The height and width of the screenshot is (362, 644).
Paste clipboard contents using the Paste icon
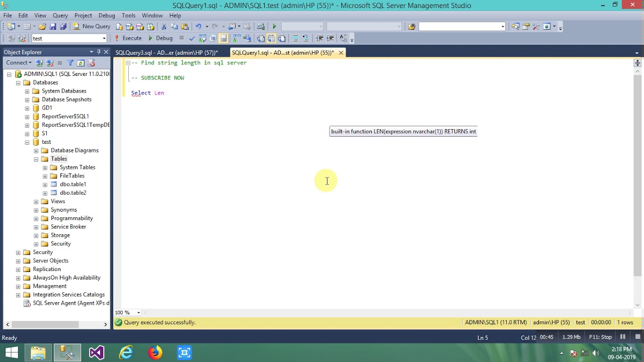[185, 27]
